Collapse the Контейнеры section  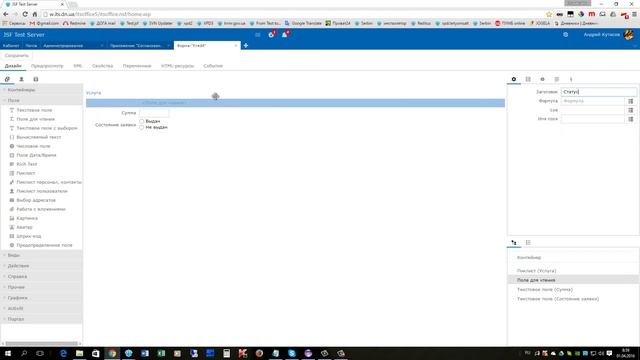point(42,90)
